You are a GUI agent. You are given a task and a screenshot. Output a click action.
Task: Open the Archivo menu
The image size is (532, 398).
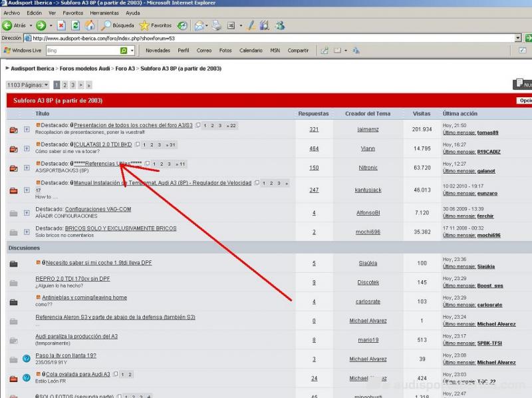pos(11,13)
